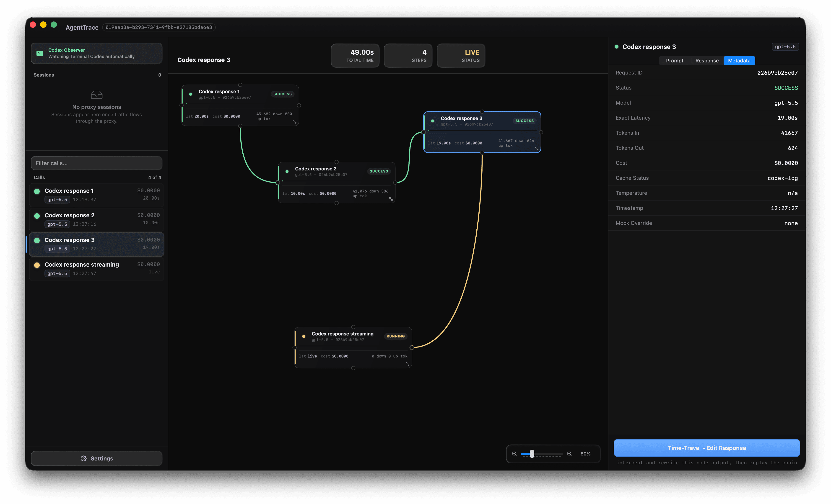Screen dimensions: 831x504
Task: Click Tokens In value 41667
Action: point(789,133)
